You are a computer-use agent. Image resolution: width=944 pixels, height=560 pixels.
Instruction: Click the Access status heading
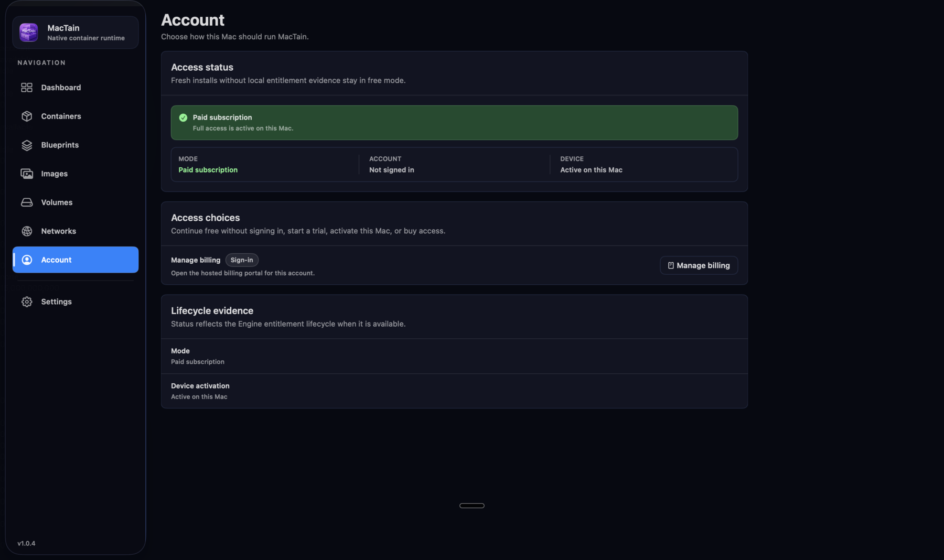pos(202,67)
